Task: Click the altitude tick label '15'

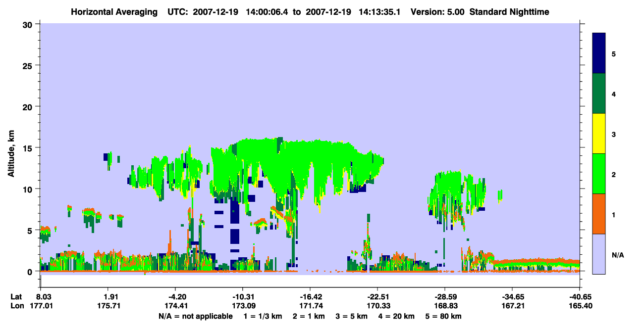Action: pos(29,148)
